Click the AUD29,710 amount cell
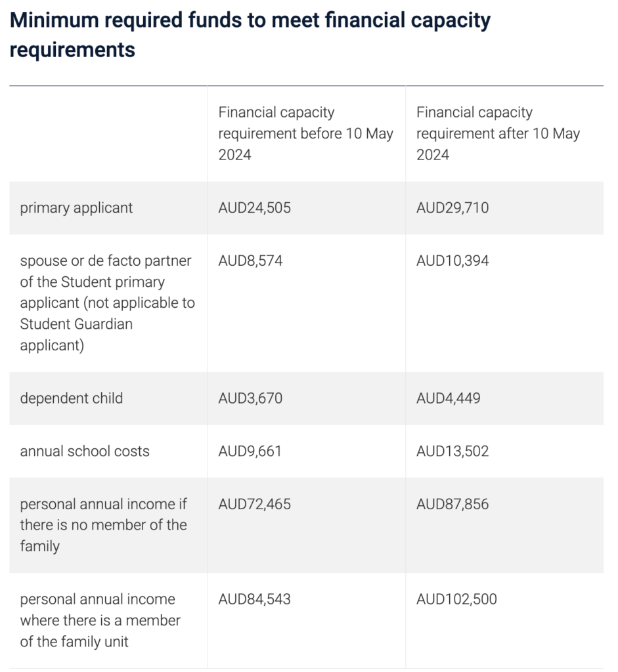Screen dimensions: 618x672 pyautogui.click(x=452, y=208)
